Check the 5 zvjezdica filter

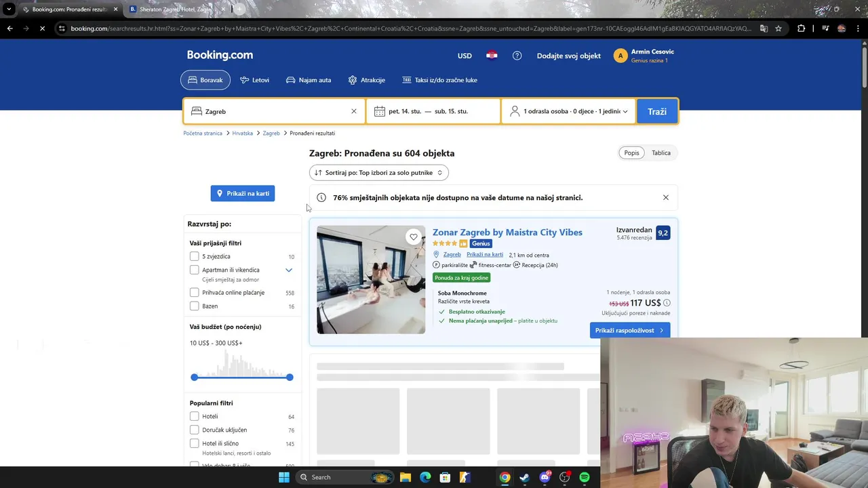coord(195,256)
